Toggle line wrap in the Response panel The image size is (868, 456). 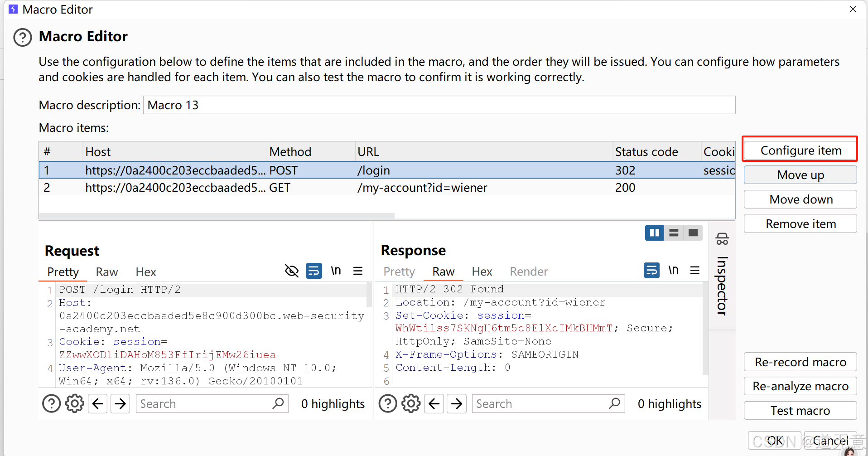(x=651, y=271)
